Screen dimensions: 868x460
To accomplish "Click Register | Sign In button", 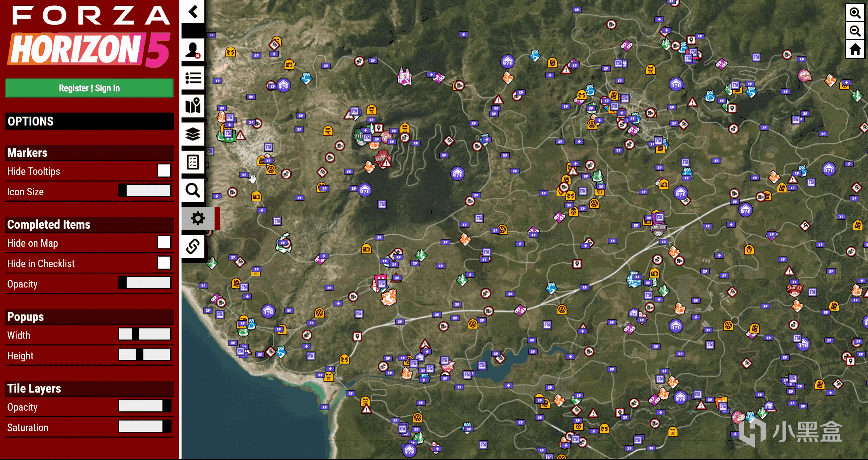I will click(89, 88).
